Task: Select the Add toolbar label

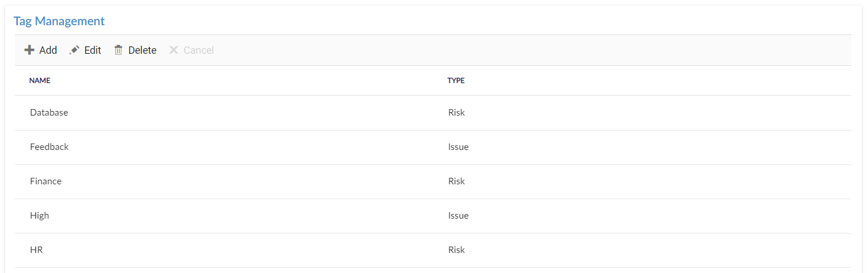Action: [48, 50]
